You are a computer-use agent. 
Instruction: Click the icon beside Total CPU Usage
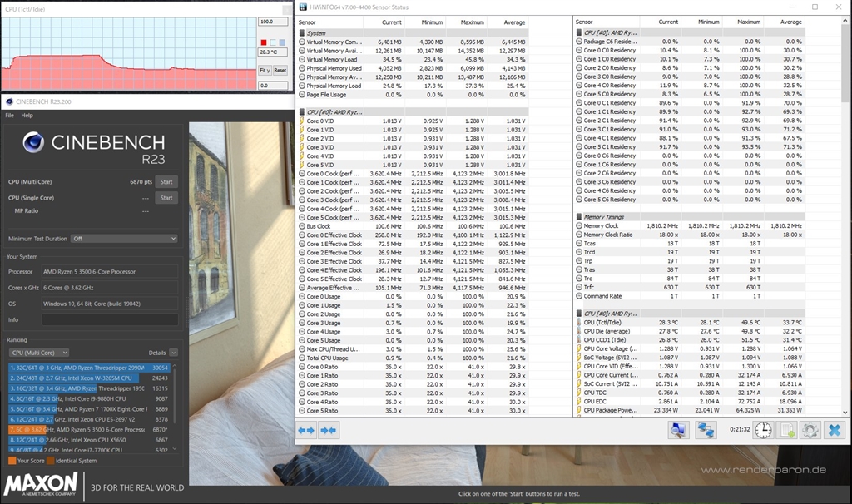pyautogui.click(x=302, y=358)
